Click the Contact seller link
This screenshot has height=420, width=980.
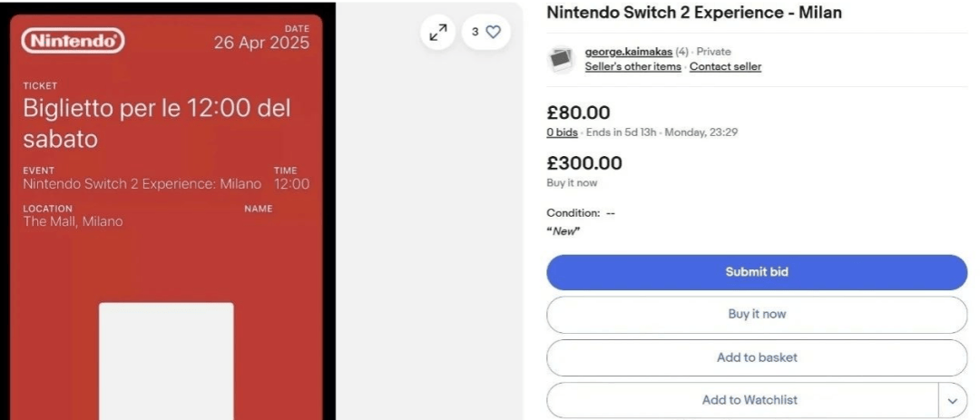[x=725, y=66]
